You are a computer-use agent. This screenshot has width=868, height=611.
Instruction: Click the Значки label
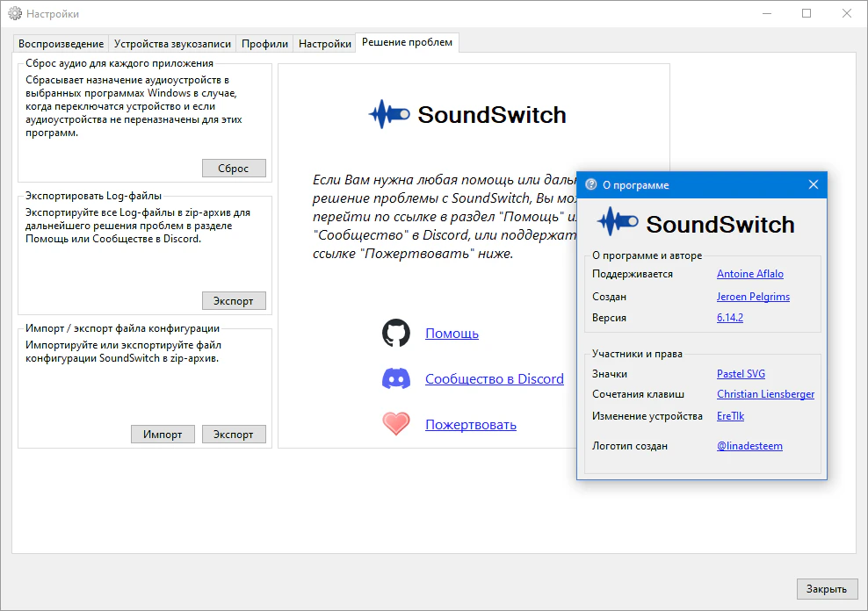[610, 374]
